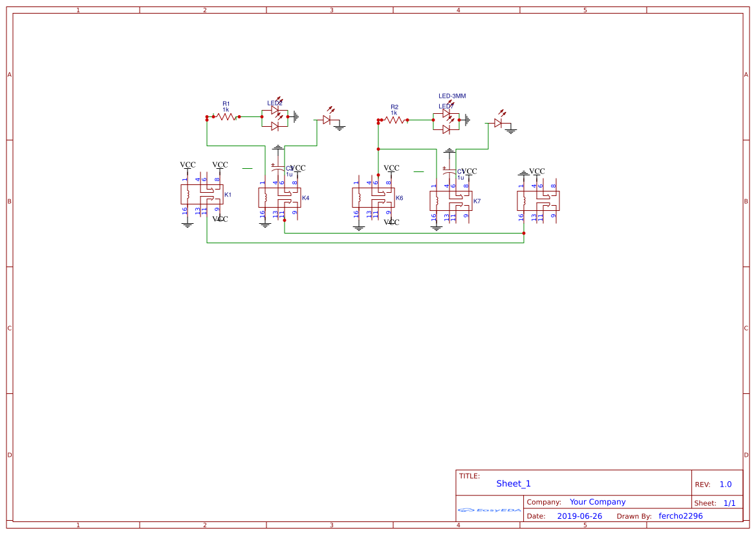Click the unlabeled relay at far right
The width and height of the screenshot is (756, 535).
538,201
